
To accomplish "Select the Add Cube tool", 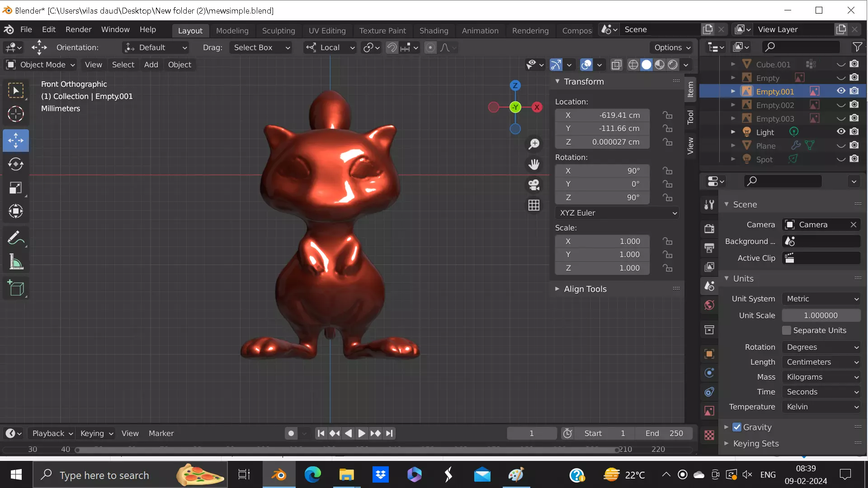I will [16, 288].
